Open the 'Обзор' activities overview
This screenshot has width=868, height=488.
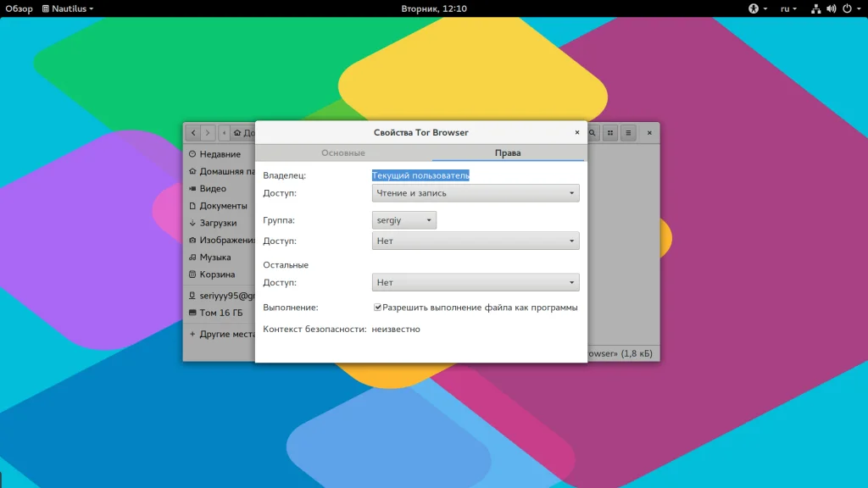19,8
